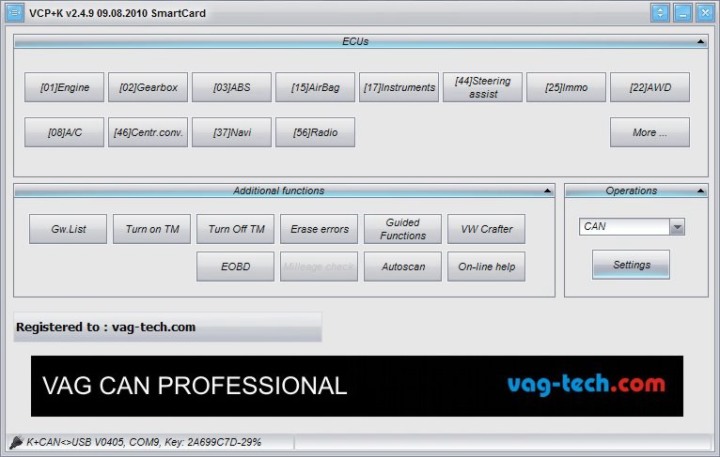This screenshot has width=720, height=457.
Task: Show more ECUs with More button
Action: (650, 132)
